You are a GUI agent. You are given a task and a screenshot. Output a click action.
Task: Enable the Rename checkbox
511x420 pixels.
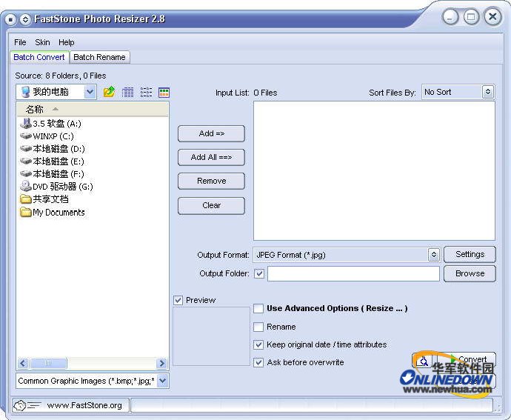pyautogui.click(x=258, y=327)
